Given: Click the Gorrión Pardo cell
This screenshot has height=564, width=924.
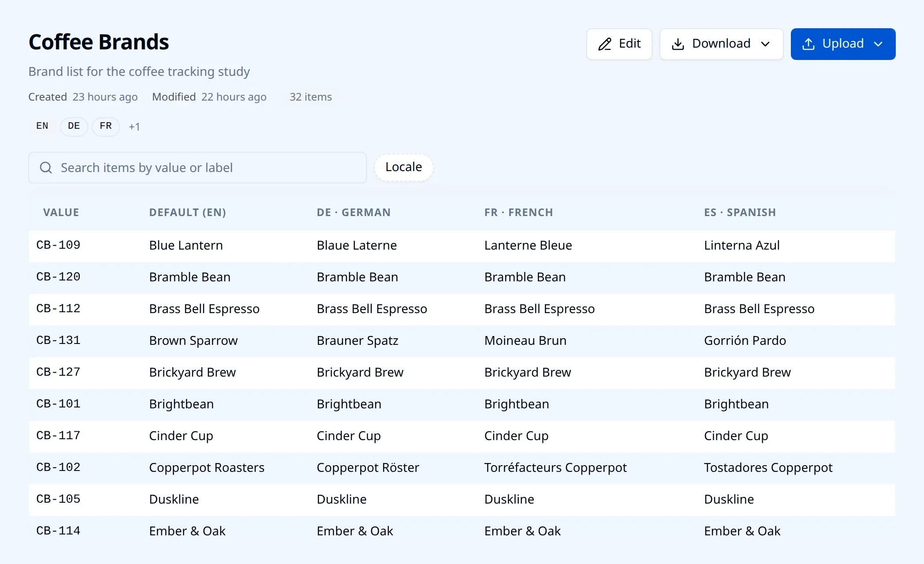Looking at the screenshot, I should (x=745, y=340).
